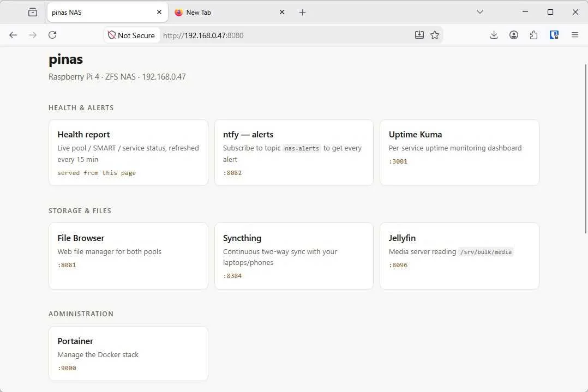Maximize the browser window
This screenshot has width=588, height=392.
[550, 12]
